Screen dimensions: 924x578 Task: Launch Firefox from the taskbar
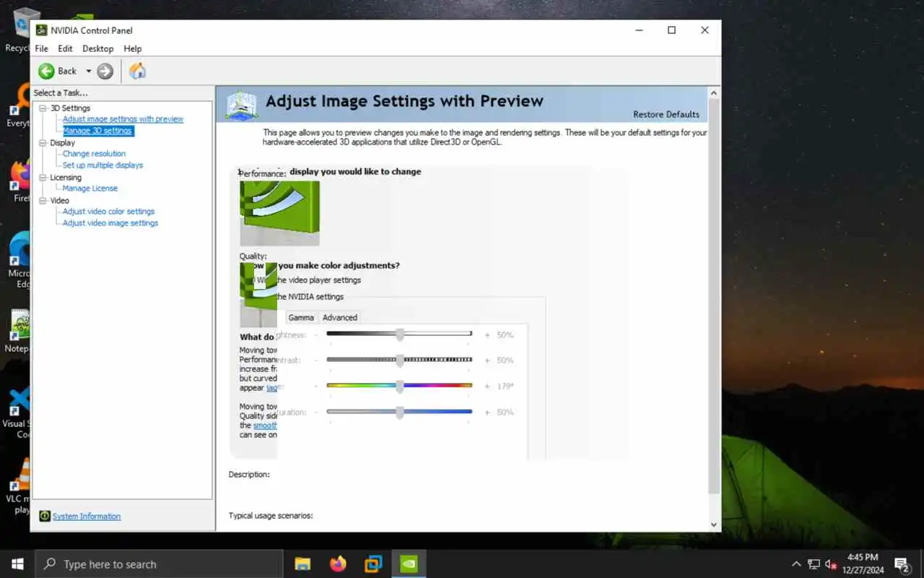pyautogui.click(x=338, y=564)
